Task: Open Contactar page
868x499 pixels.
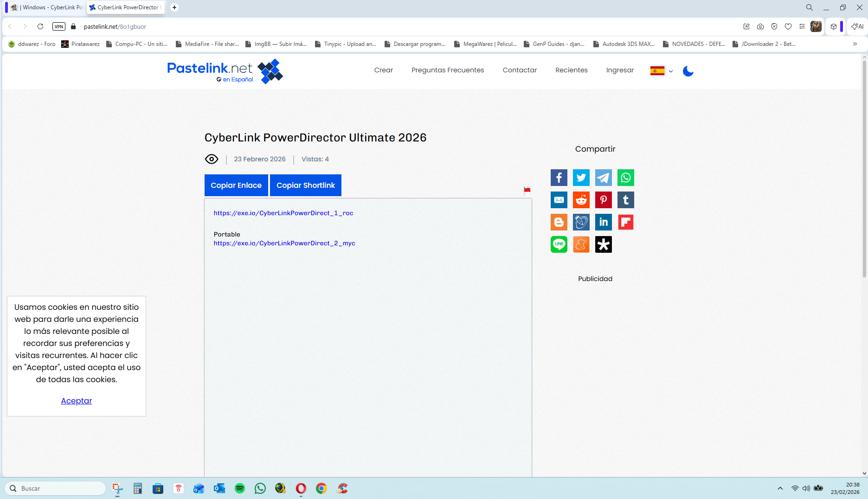Action: point(520,70)
